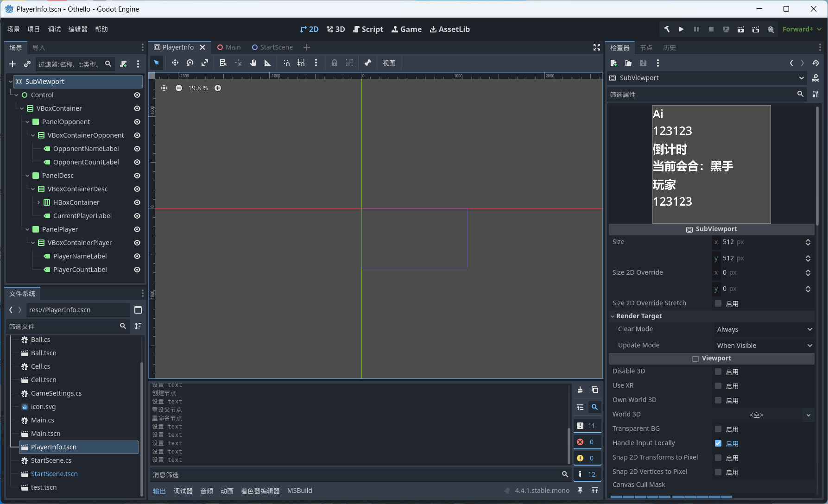Open the 视图 view menu button

pos(389,63)
